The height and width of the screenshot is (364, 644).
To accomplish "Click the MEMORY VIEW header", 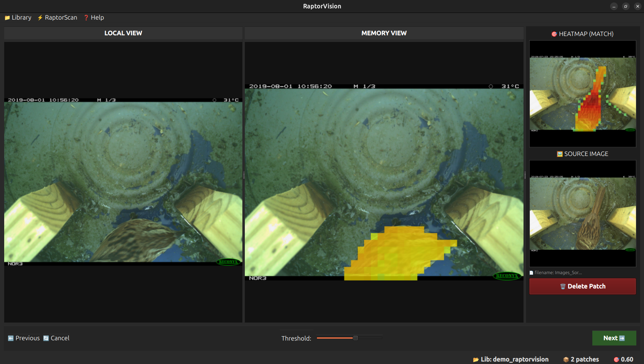I will [x=384, y=33].
